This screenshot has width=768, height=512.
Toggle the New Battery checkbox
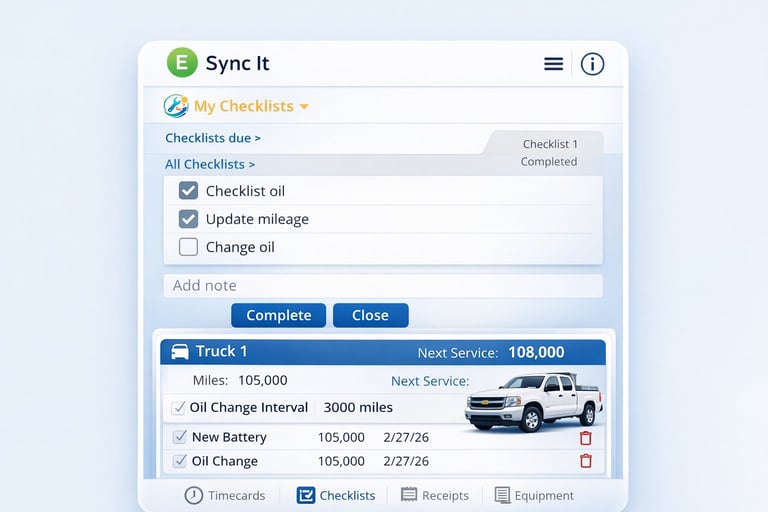coord(180,437)
